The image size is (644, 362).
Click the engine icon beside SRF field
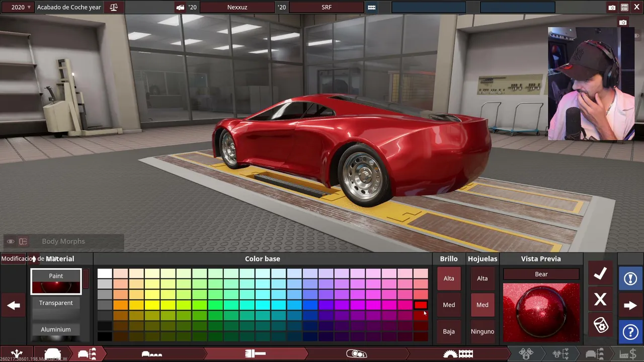coord(371,8)
